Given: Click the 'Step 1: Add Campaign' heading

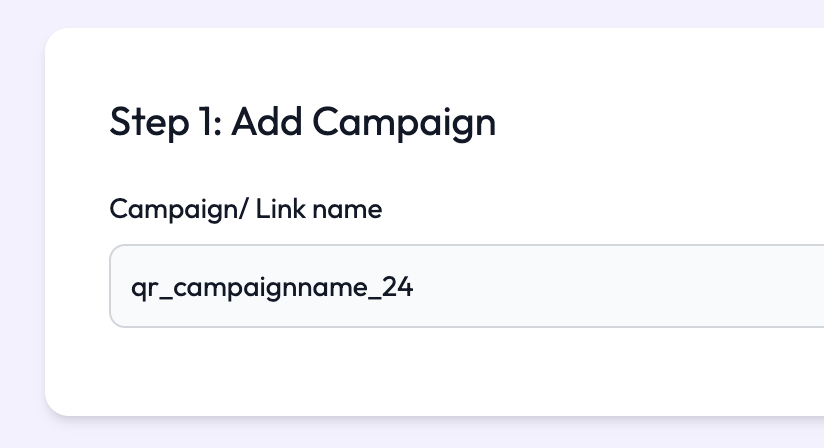Looking at the screenshot, I should pyautogui.click(x=302, y=122).
